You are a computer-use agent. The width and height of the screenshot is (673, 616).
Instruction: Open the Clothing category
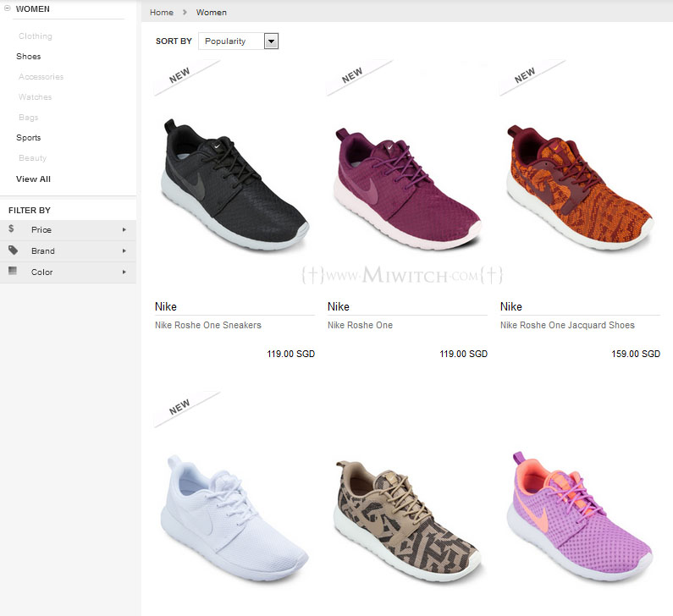pyautogui.click(x=36, y=36)
